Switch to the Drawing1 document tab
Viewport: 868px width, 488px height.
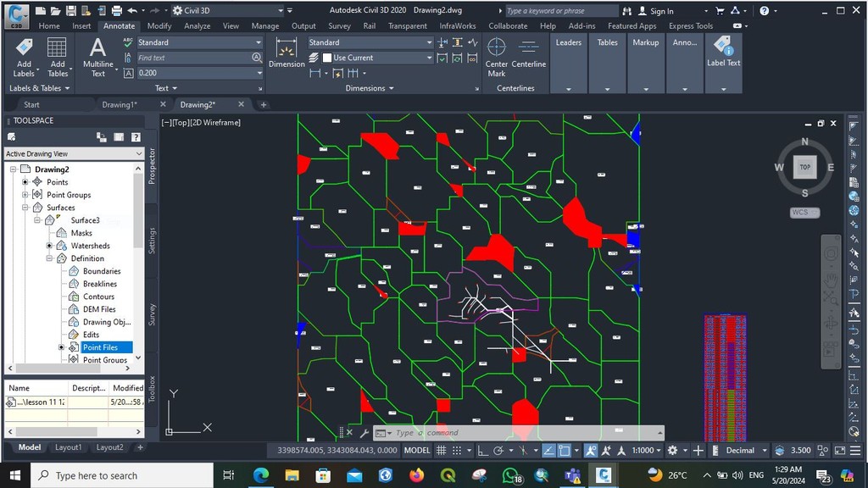coord(120,104)
